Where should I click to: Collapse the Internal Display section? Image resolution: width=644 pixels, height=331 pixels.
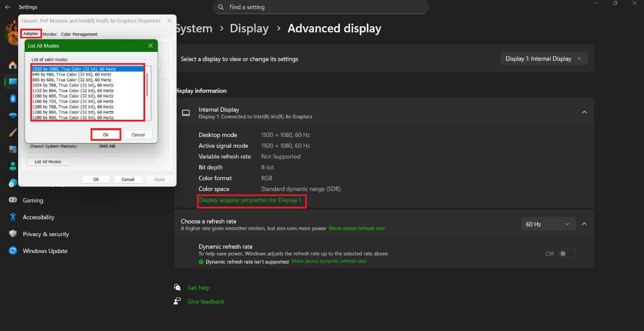pos(584,112)
